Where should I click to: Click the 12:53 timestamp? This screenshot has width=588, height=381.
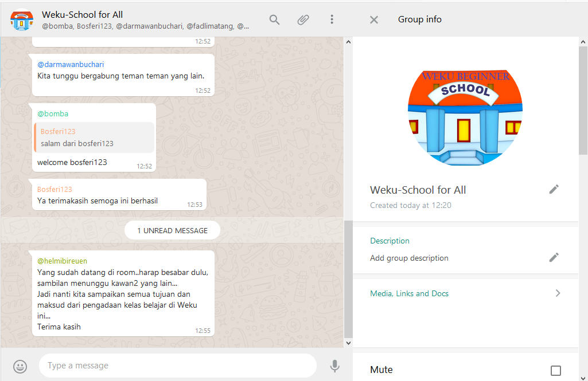194,205
